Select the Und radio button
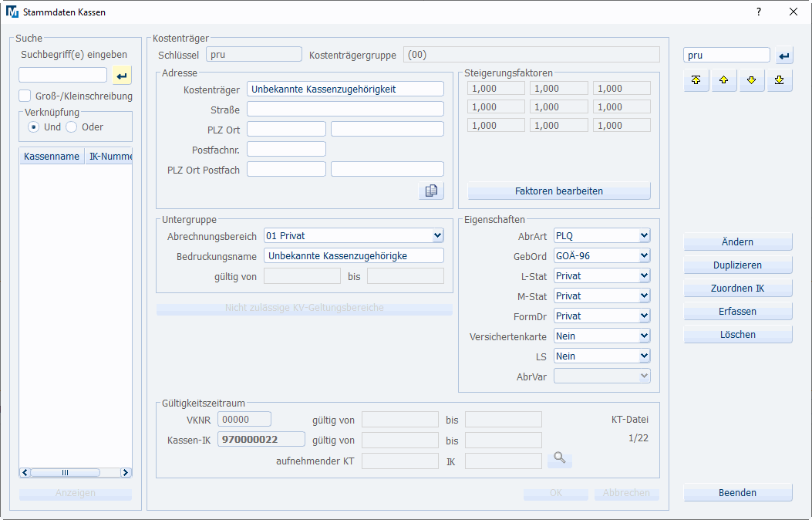This screenshot has height=520, width=812. 34,127
